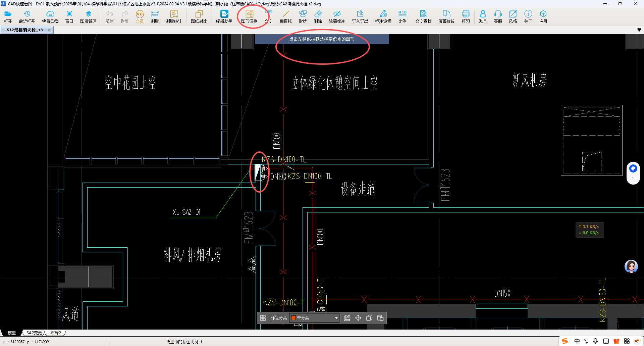Click the microphone voice input icon
Viewport: 644px width, 346px height.
pyautogui.click(x=596, y=341)
